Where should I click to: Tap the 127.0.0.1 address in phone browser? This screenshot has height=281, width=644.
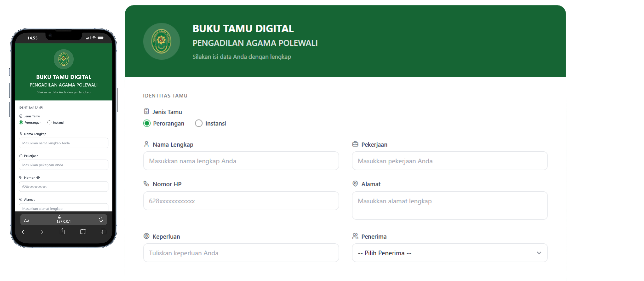[64, 221]
